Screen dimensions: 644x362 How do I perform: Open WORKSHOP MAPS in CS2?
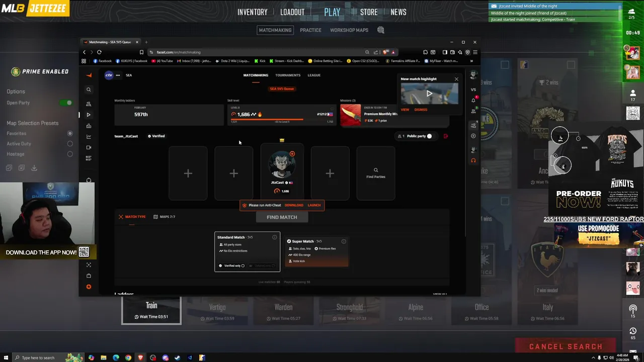coord(349,30)
